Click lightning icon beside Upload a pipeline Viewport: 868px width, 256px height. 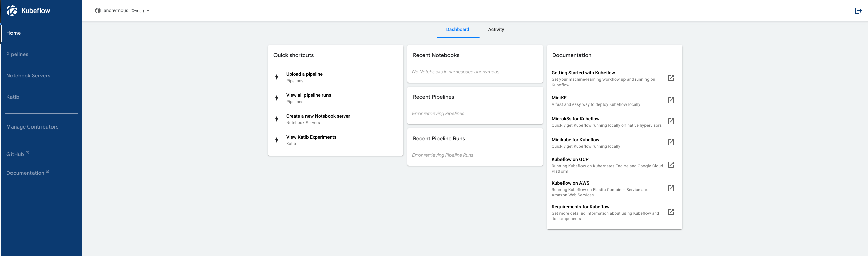(277, 77)
